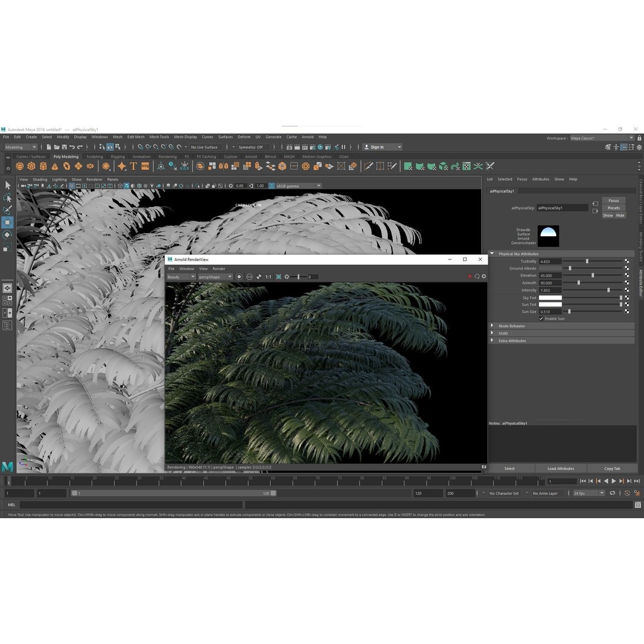Select the Move tool in toolbox
The width and height of the screenshot is (644, 644).
[x=7, y=222]
